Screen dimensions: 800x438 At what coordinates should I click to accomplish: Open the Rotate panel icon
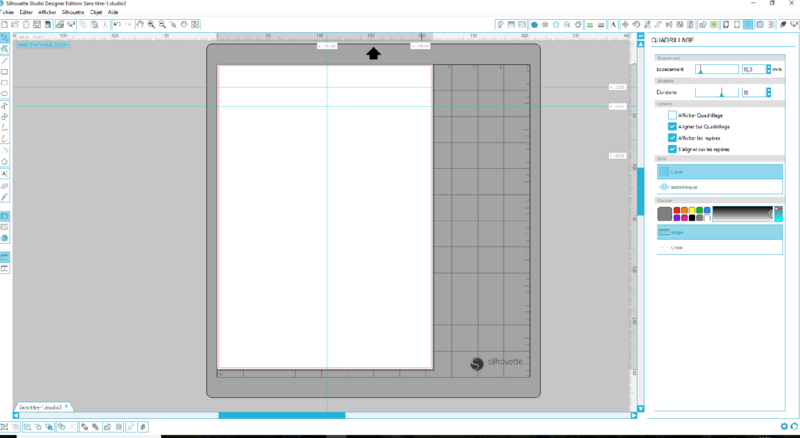click(636, 25)
